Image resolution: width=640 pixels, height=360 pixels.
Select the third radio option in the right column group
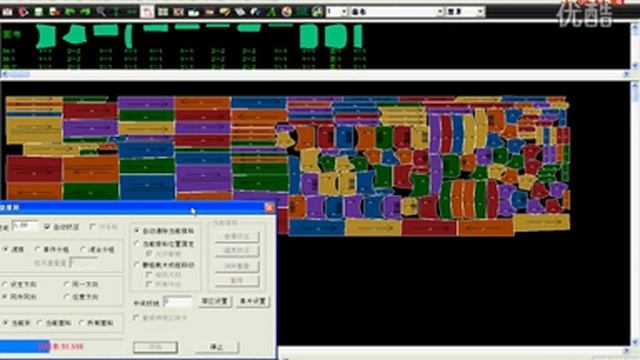pyautogui.click(x=137, y=265)
